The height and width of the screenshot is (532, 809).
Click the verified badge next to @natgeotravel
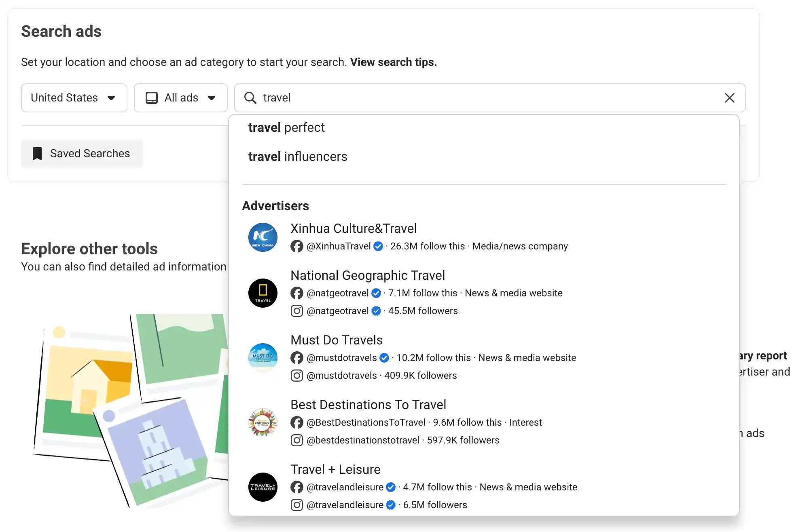point(375,293)
